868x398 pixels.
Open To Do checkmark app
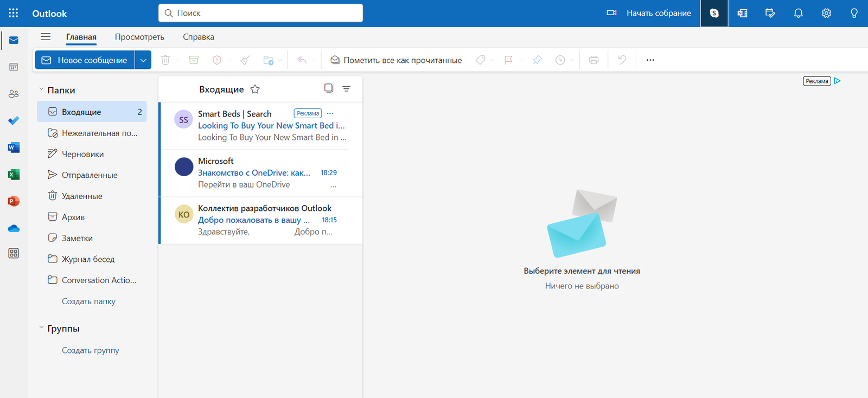pyautogui.click(x=14, y=120)
